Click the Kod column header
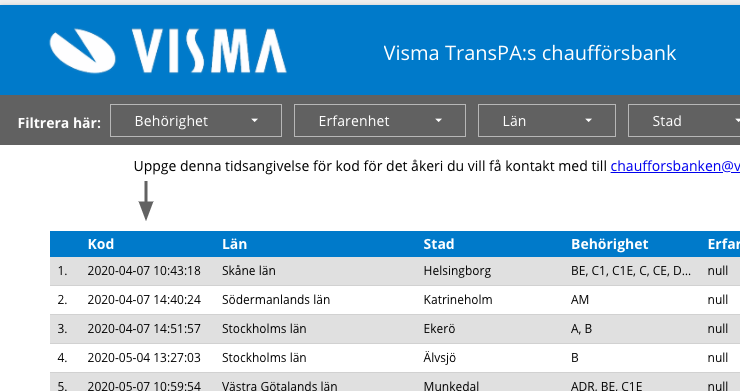Image resolution: width=740 pixels, height=391 pixels. pyautogui.click(x=101, y=244)
